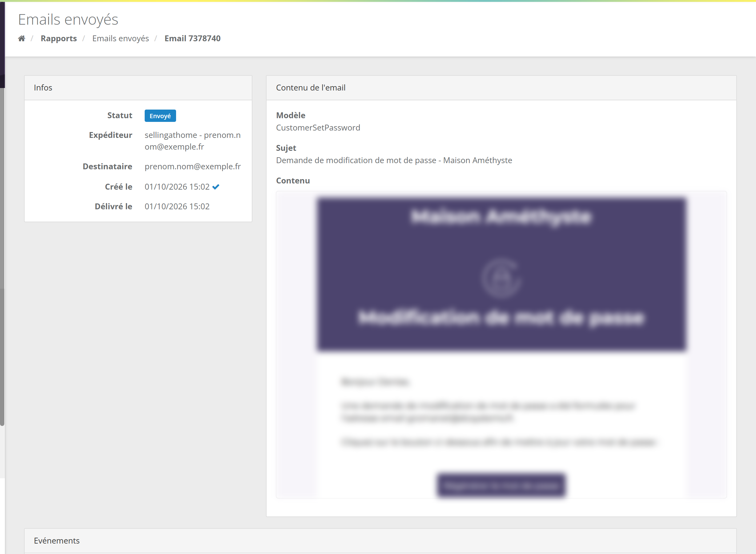
Task: Click the Contenu heading
Action: (293, 181)
